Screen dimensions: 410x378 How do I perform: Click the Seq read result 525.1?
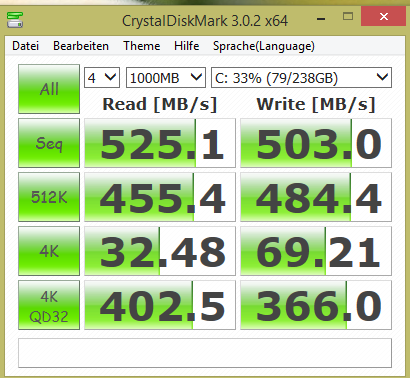click(160, 143)
